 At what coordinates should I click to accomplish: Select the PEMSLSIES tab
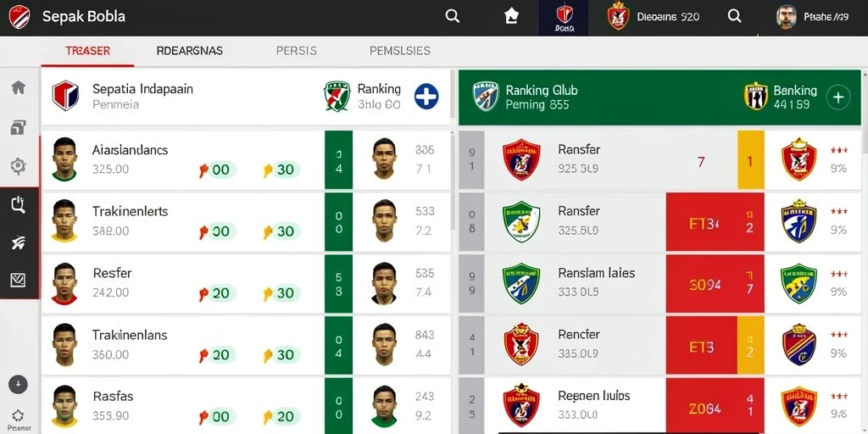400,51
